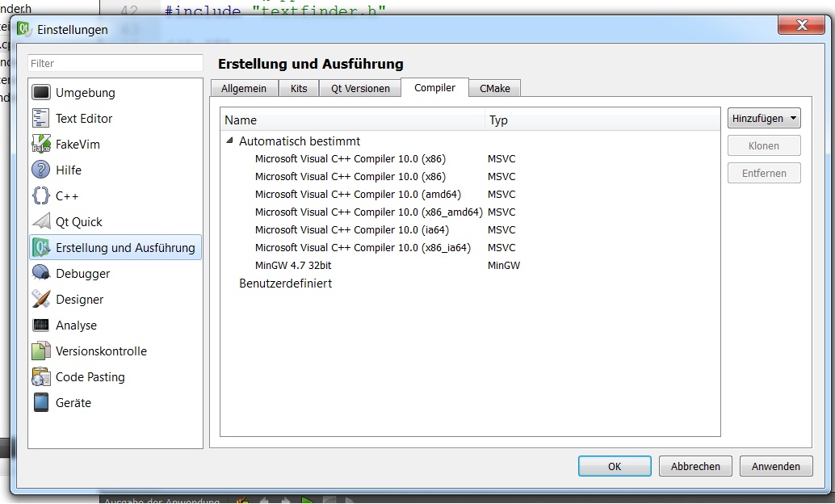This screenshot has height=504, width=835.
Task: Click the Filter input field
Action: (x=115, y=63)
